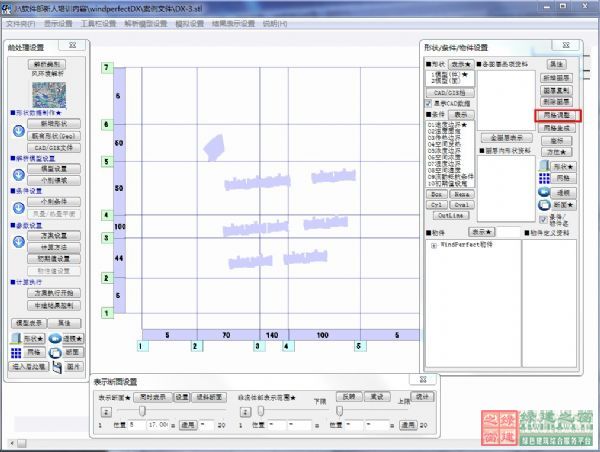Click grid line marker 7 on vertical axis
600x452 pixels.
(106, 66)
